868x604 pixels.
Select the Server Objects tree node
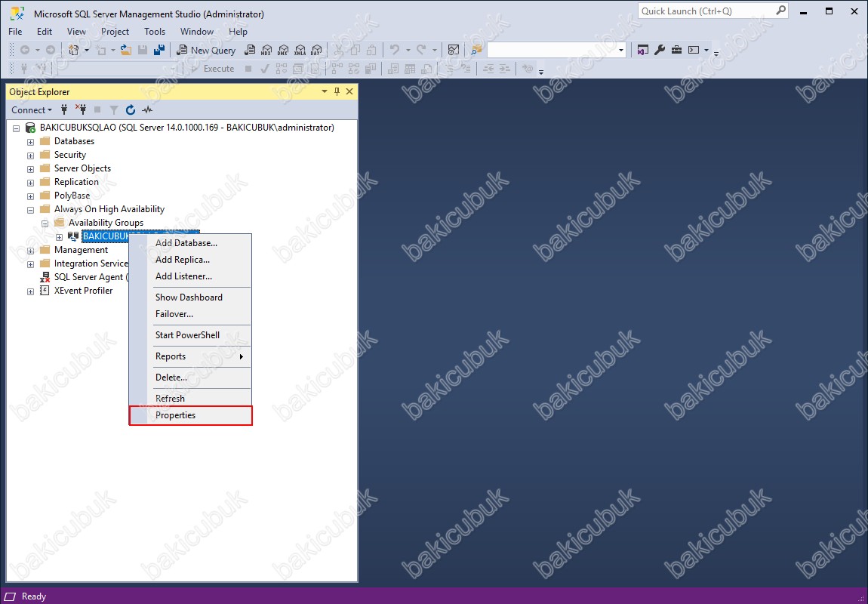coord(82,168)
